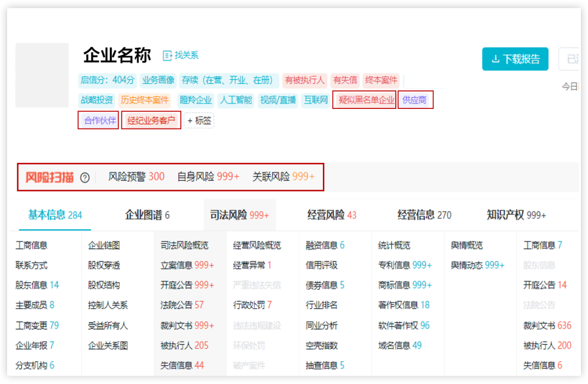This screenshot has height=384, width=588.
Task: Click the 互联网 tag
Action: point(316,100)
